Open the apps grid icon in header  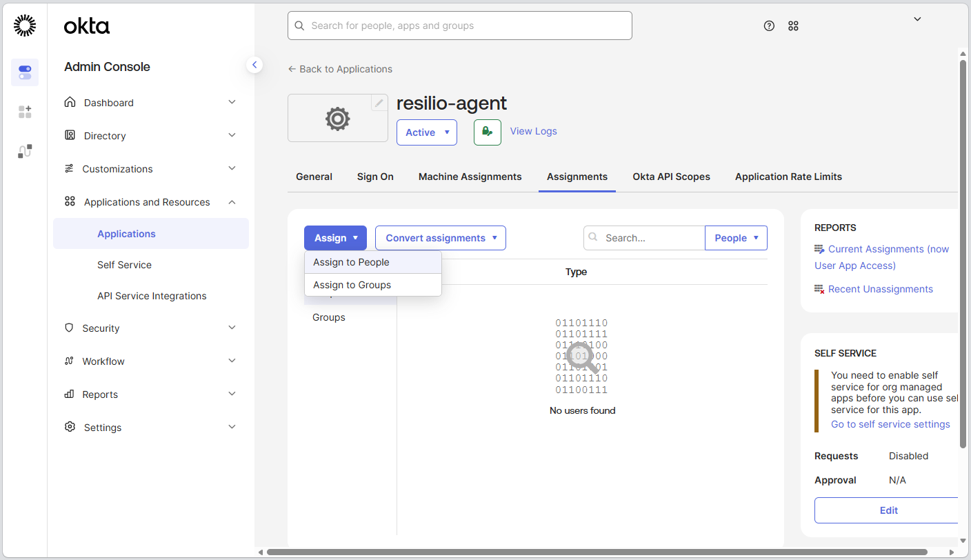coord(793,26)
